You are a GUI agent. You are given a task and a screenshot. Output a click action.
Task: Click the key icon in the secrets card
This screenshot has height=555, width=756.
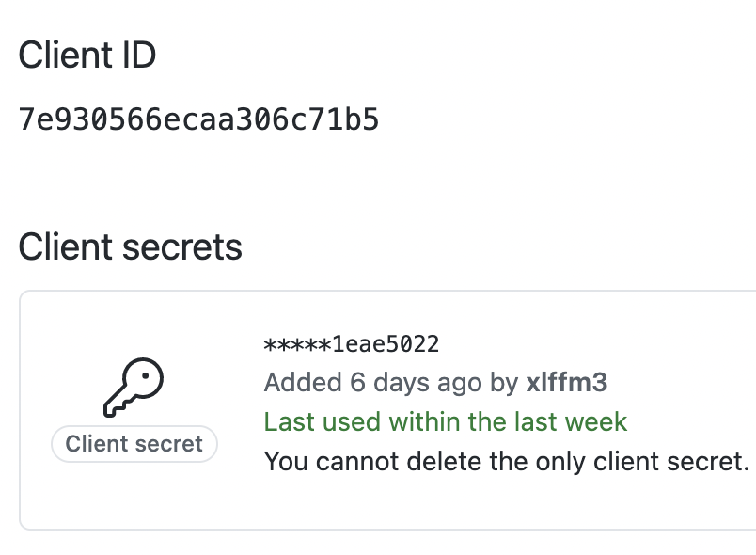point(134,388)
